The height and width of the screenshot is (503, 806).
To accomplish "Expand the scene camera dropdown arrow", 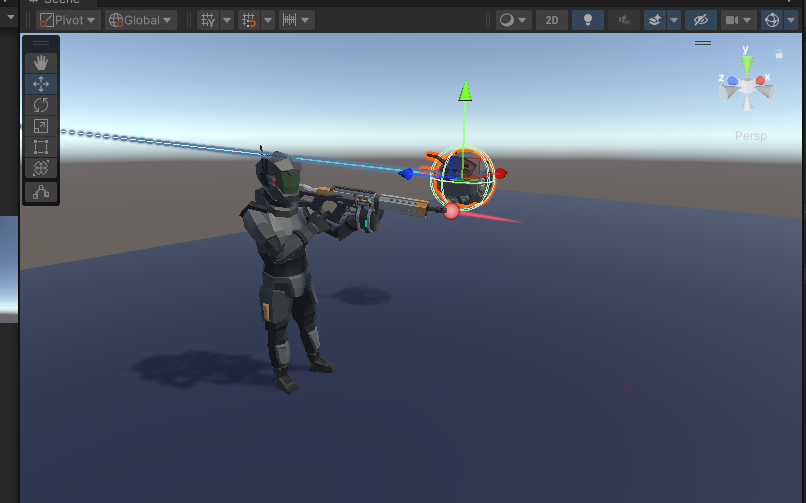I will [747, 20].
